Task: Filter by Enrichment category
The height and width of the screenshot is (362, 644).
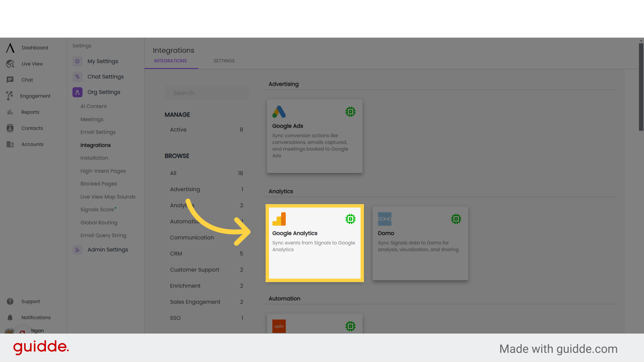Action: (x=206, y=286)
